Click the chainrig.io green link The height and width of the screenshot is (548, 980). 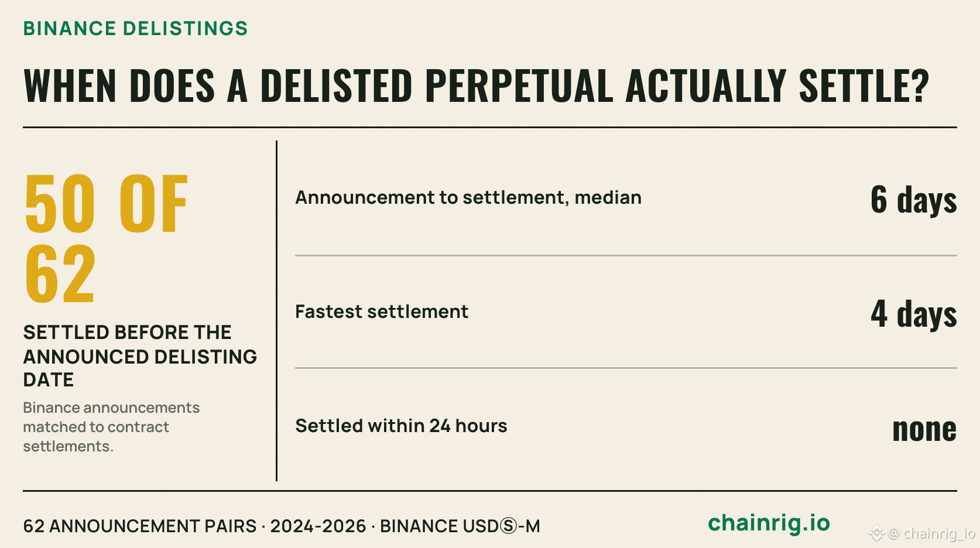(769, 523)
